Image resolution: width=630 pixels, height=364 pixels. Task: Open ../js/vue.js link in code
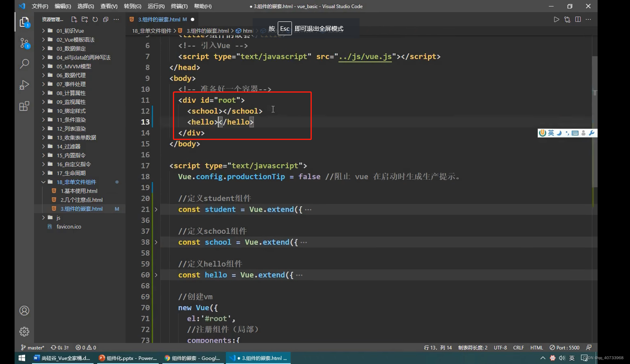coord(365,57)
